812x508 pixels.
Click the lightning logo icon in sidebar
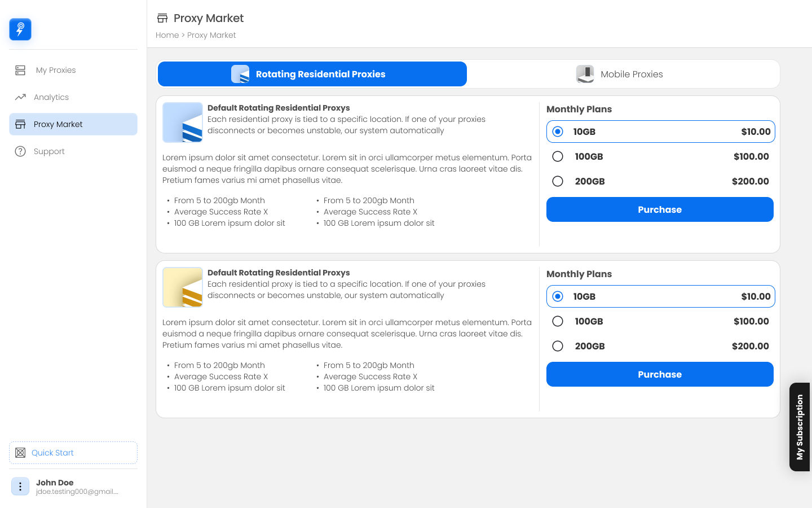coord(20,29)
